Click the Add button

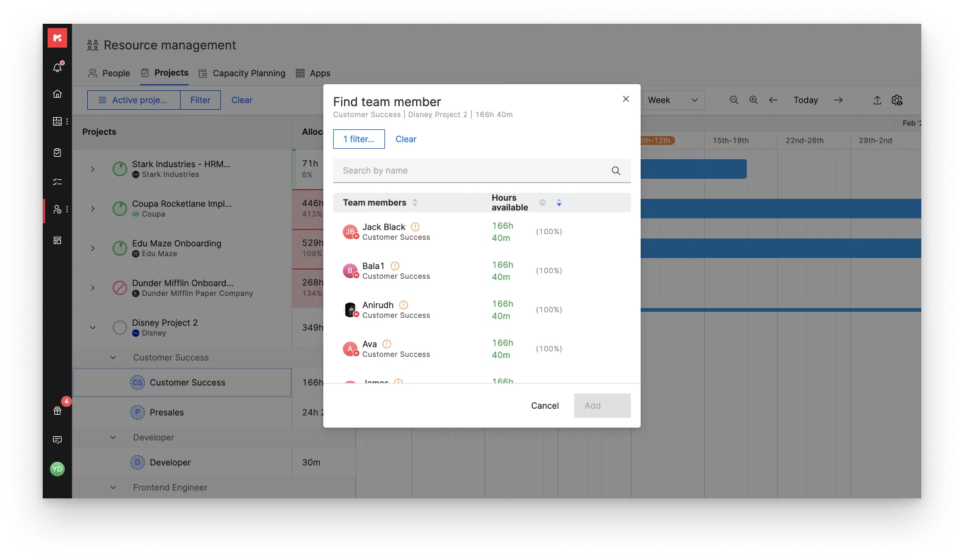pos(602,406)
